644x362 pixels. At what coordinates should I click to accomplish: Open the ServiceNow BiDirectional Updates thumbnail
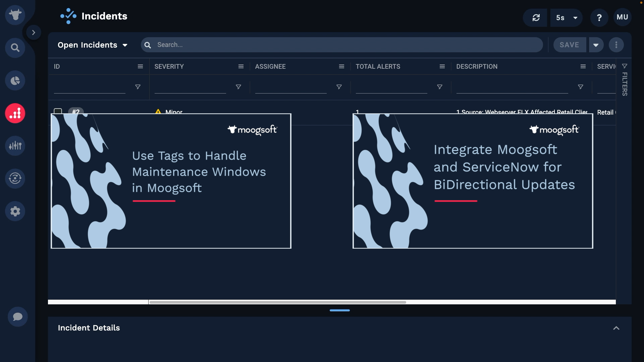[473, 181]
